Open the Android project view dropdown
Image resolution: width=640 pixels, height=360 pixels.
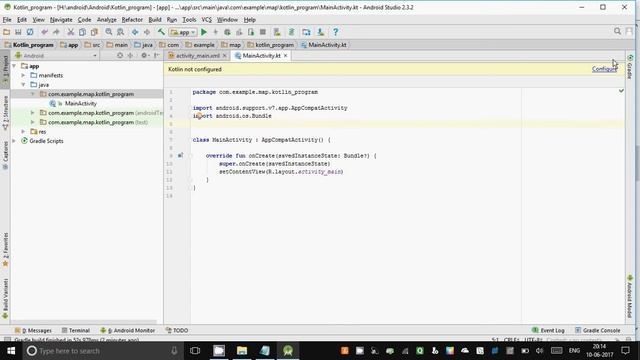click(56, 56)
